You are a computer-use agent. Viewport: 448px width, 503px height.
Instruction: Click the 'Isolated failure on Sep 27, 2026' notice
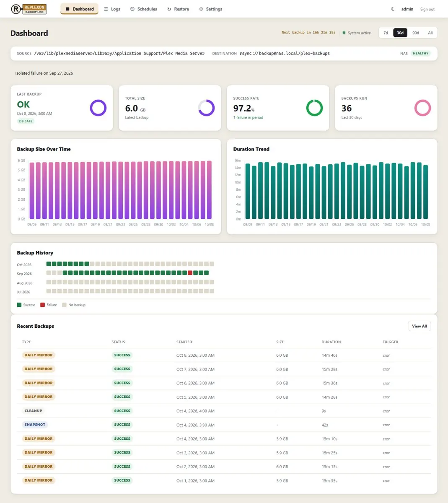44,73
